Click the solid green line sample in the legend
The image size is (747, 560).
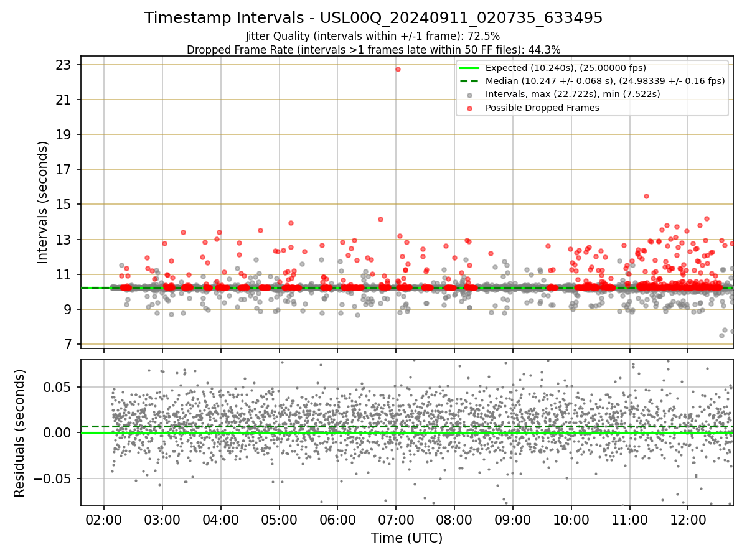tap(469, 68)
